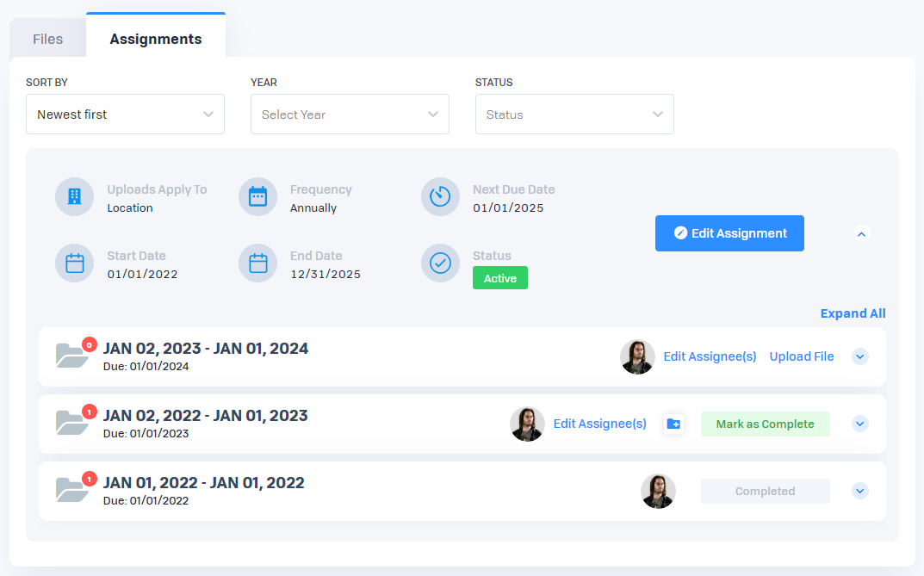Viewport: 924px width, 576px height.
Task: Click the Status checkmark circle icon
Action: pos(440,263)
